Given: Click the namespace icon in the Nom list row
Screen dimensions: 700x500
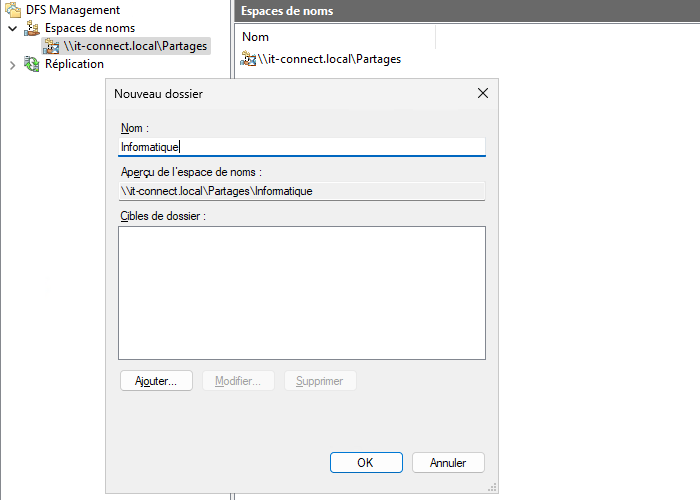Looking at the screenshot, I should click(x=248, y=59).
